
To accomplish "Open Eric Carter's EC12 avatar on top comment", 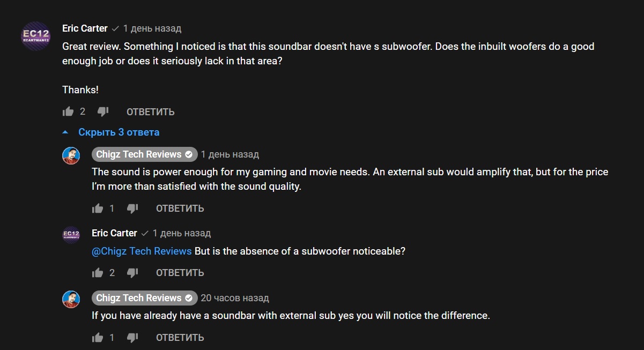I will point(35,36).
